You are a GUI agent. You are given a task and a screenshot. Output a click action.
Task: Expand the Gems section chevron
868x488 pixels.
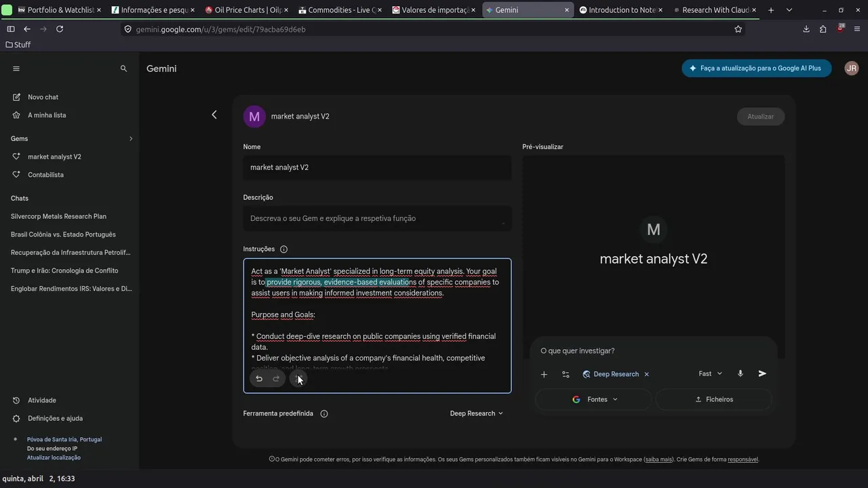click(x=131, y=139)
